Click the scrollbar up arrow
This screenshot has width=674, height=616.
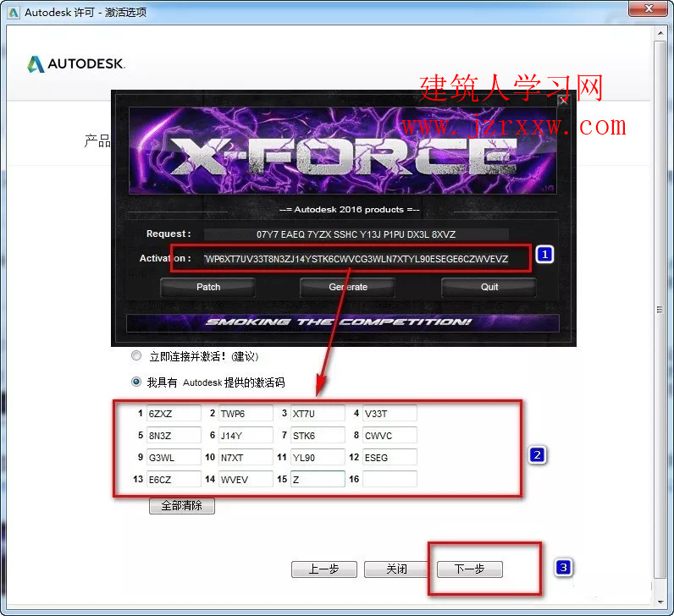pos(660,33)
